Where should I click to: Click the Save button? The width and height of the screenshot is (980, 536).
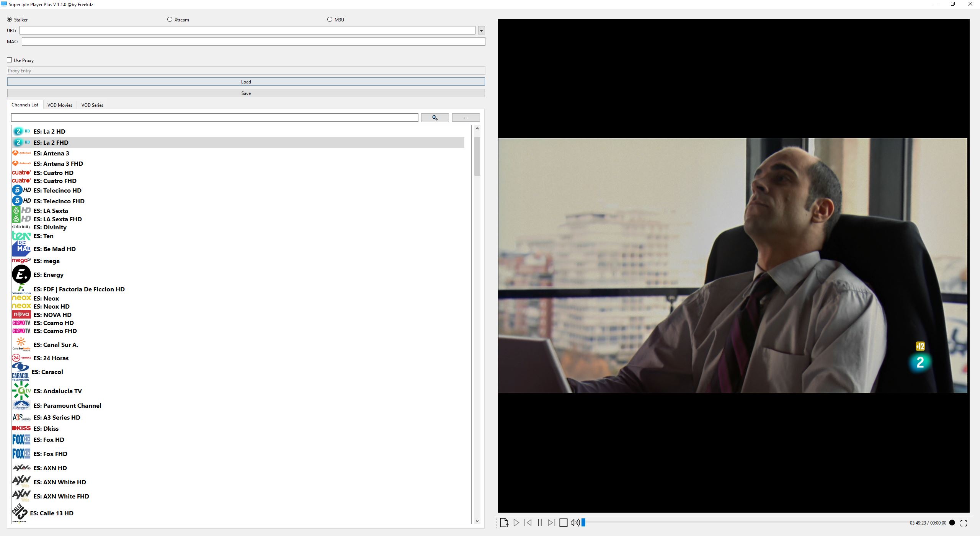246,93
